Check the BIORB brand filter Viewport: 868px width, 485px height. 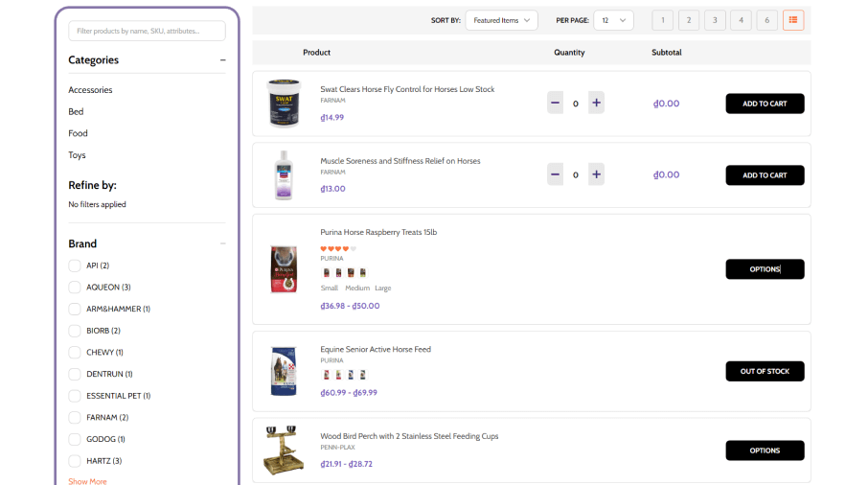point(75,331)
